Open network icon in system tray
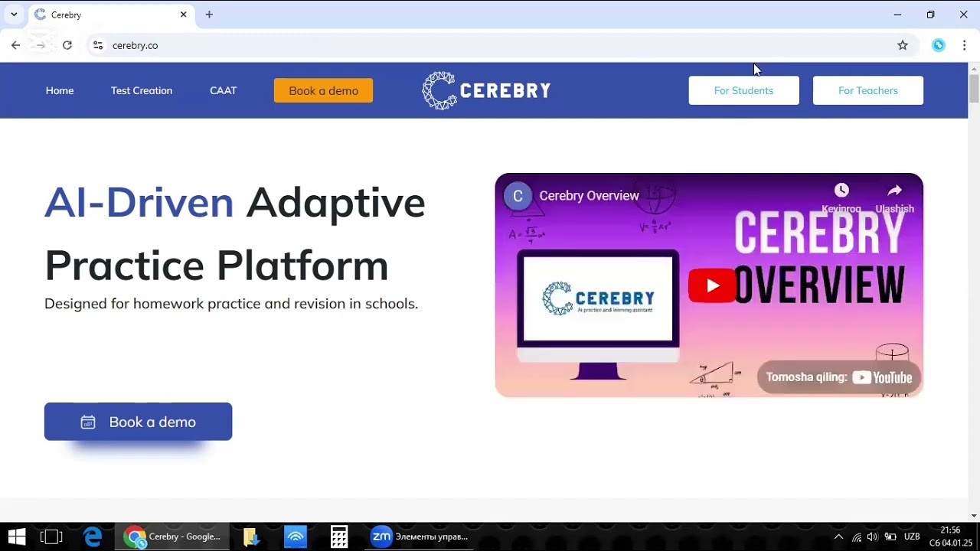980x551 pixels. pyautogui.click(x=857, y=537)
